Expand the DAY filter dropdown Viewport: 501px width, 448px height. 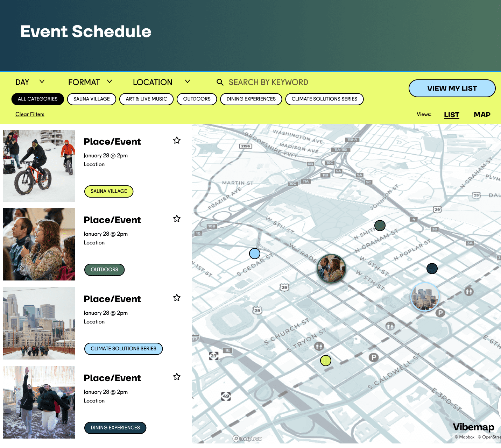pyautogui.click(x=30, y=82)
